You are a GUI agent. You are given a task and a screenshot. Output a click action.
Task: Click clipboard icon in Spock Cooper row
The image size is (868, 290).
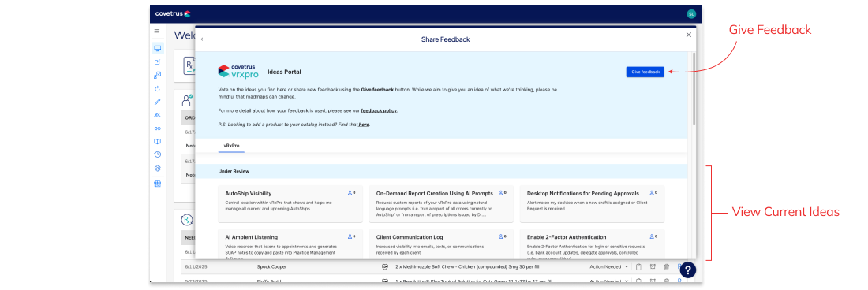point(638,267)
